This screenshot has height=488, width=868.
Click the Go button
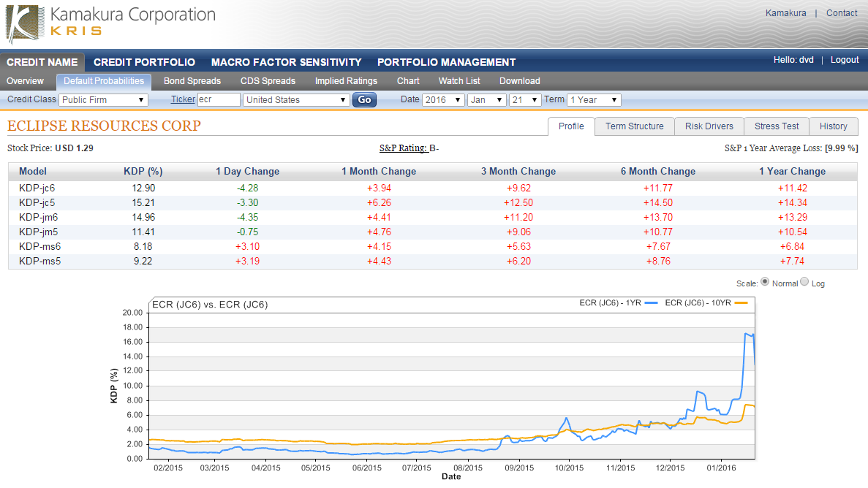pyautogui.click(x=364, y=99)
